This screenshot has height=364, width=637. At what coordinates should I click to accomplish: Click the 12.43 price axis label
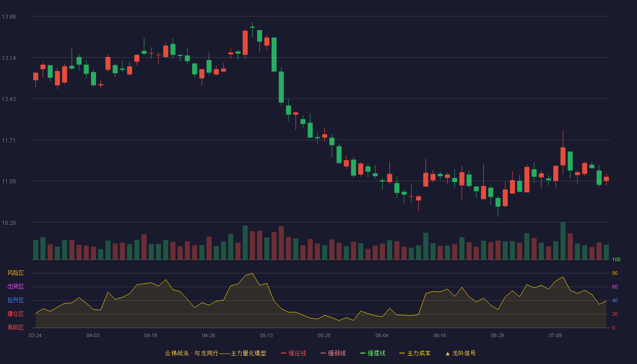click(9, 99)
